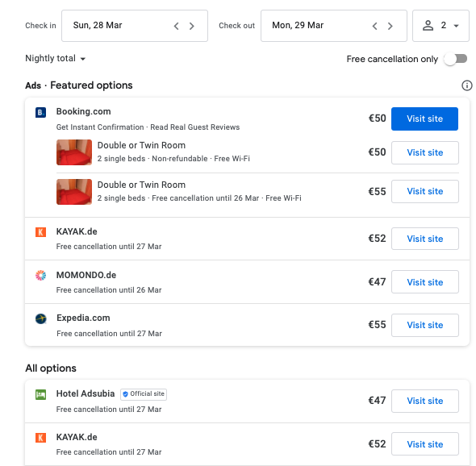Image resolution: width=476 pixels, height=466 pixels.
Task: Visit site for Hotel Adsubia official site
Action: [425, 401]
